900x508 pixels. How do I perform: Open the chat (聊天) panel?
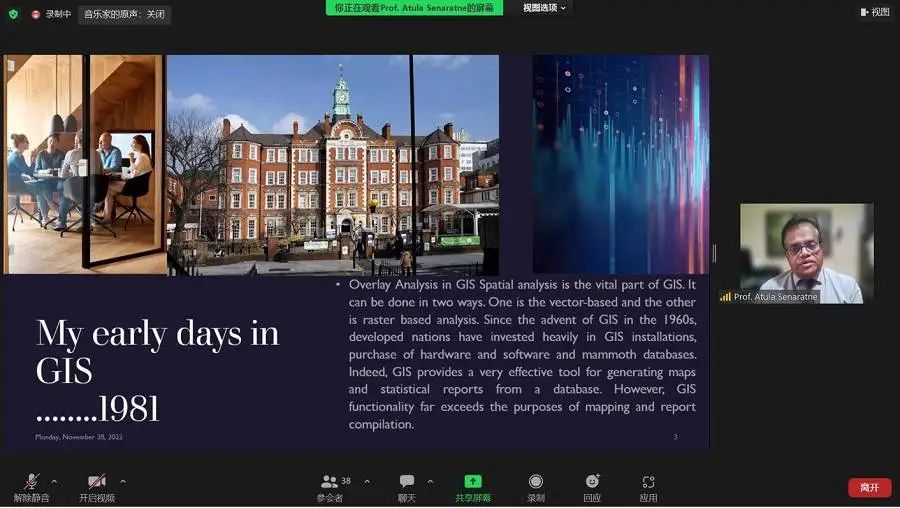pyautogui.click(x=406, y=487)
